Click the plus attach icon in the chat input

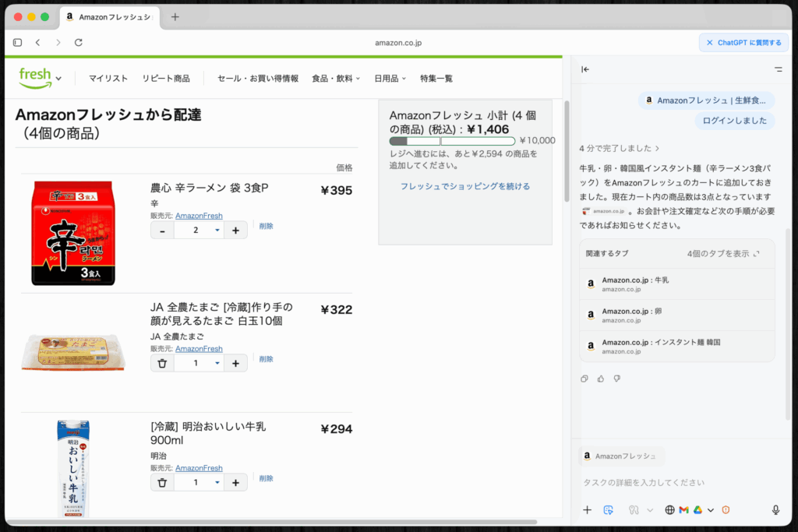click(x=588, y=510)
